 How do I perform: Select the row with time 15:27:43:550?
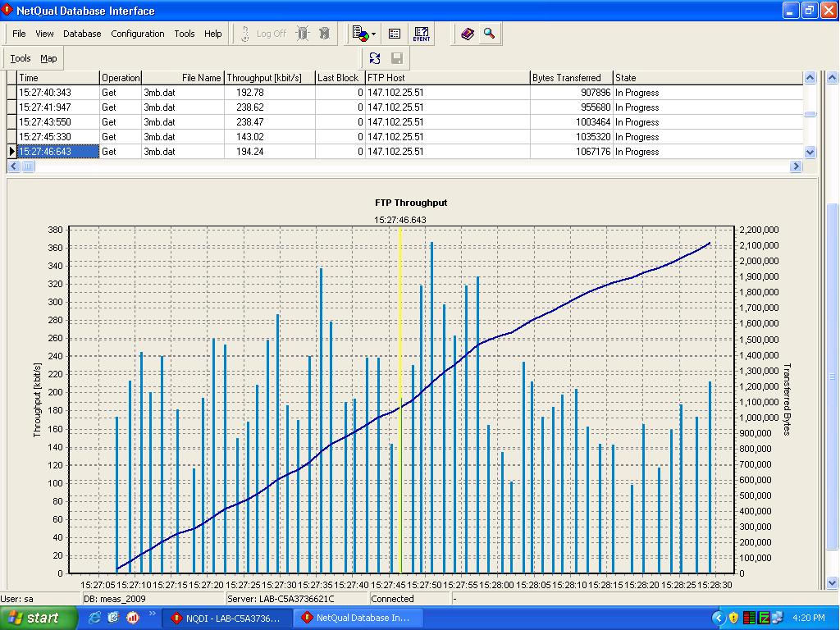405,122
